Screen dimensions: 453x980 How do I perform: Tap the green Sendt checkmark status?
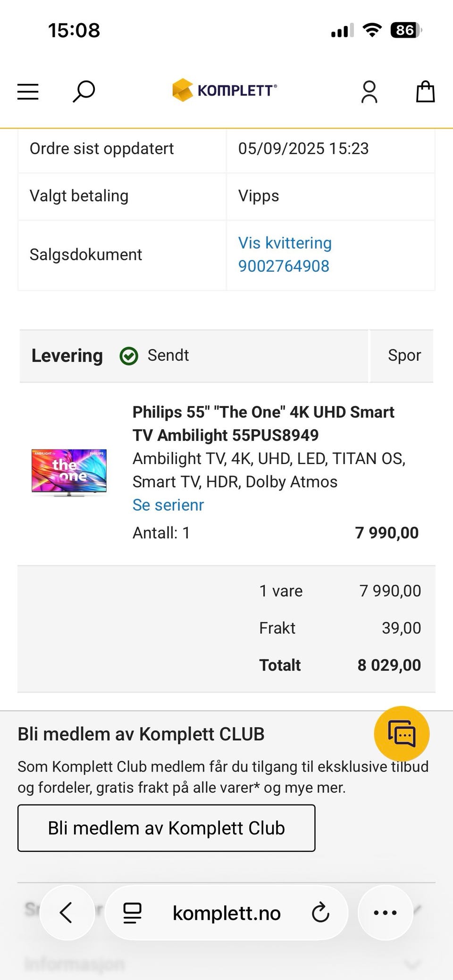click(129, 356)
